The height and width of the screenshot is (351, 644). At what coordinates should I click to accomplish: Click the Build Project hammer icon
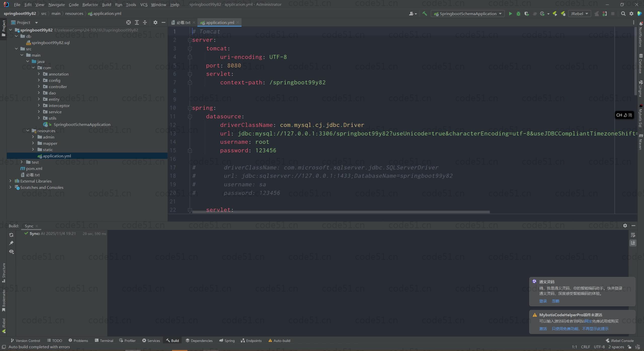[x=425, y=14]
